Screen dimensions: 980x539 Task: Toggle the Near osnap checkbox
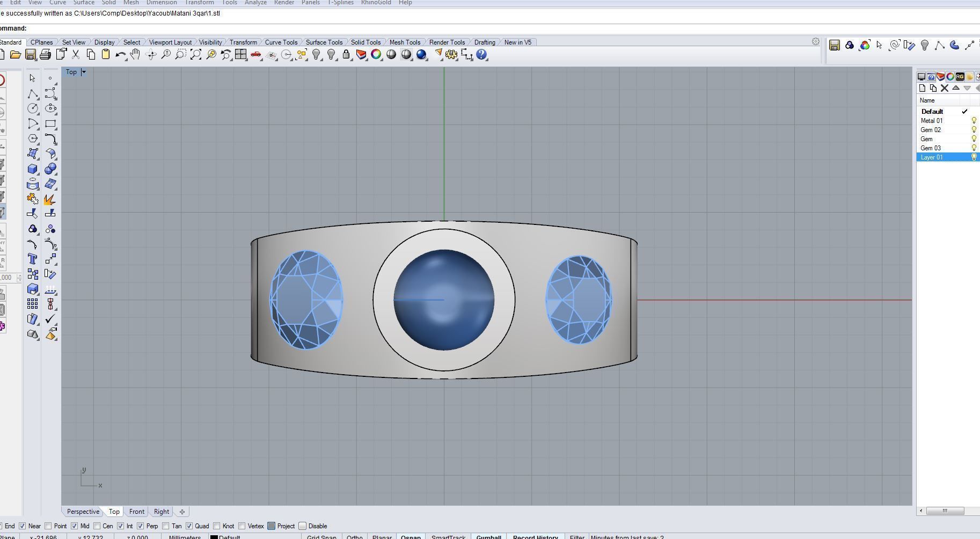[23, 526]
